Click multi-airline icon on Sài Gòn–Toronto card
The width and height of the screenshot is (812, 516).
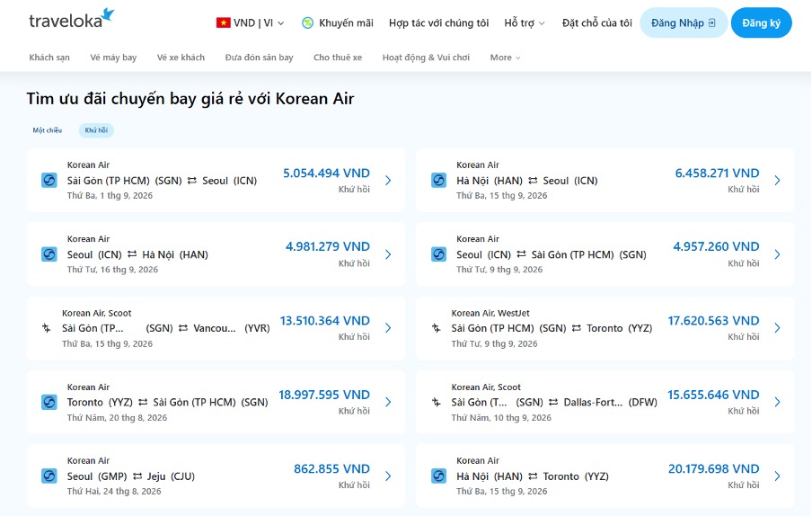coord(436,328)
